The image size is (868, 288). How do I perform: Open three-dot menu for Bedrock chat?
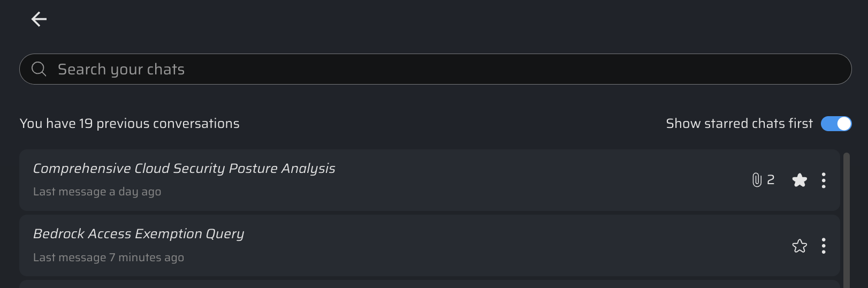(824, 246)
